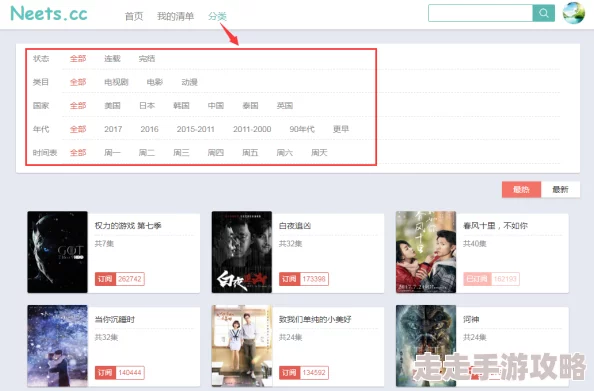Open the 权力的游戏 第七季 title
The height and width of the screenshot is (391, 594).
128,226
